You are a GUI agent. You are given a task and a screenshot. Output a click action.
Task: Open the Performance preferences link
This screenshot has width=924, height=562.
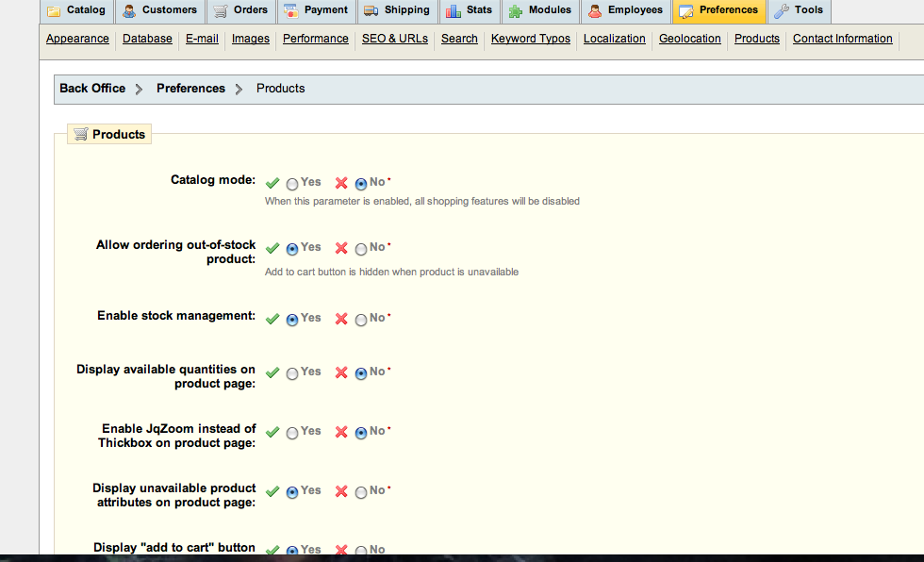tap(316, 39)
